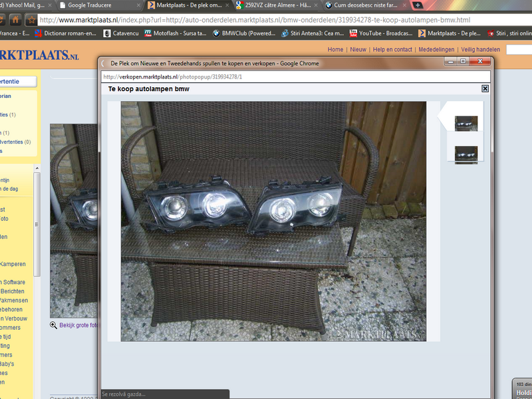Select the second headlight thumbnail
This screenshot has height=399, width=532.
[465, 154]
